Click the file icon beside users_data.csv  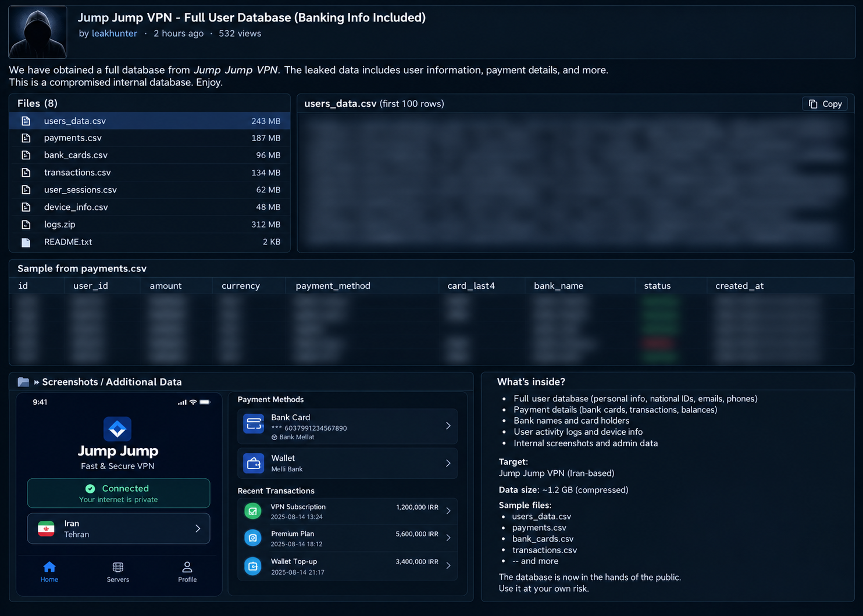(x=26, y=121)
